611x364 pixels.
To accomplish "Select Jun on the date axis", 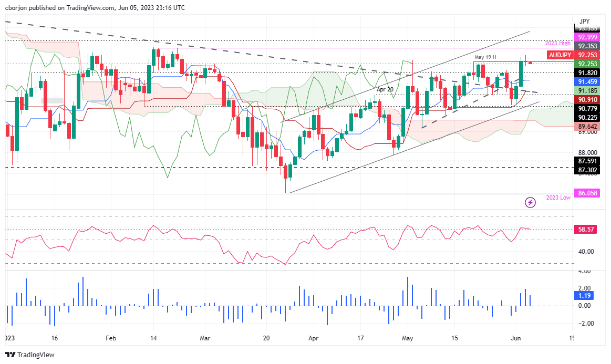I will click(516, 339).
